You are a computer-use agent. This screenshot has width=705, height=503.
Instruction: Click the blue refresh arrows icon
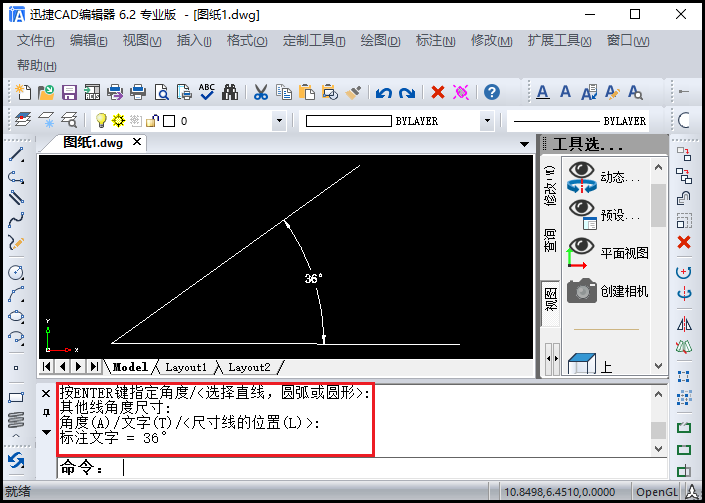16,461
